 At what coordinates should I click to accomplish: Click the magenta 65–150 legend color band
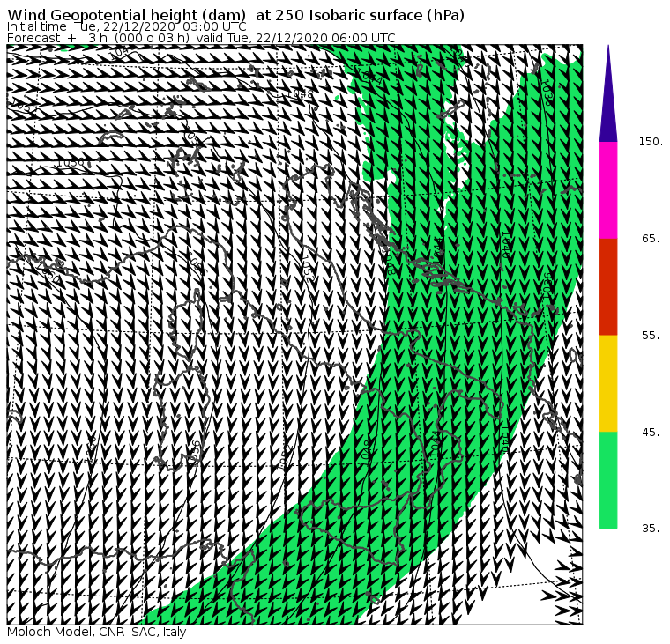[608, 190]
